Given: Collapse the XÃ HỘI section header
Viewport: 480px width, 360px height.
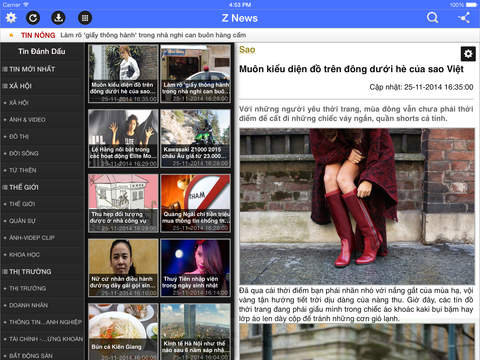Looking at the screenshot, I should (42, 86).
